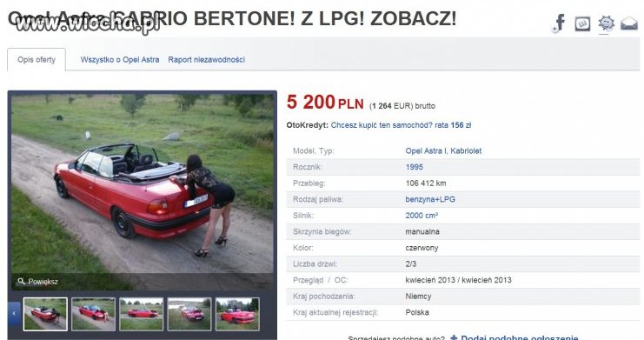Click the Kraj aktualnej rejestracji label
Screen dimensions: 644x340
335,312
